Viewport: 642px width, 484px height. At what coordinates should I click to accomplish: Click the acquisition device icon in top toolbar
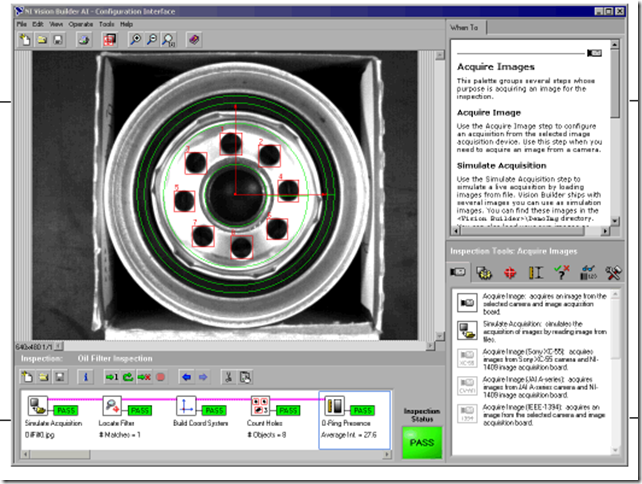point(84,40)
